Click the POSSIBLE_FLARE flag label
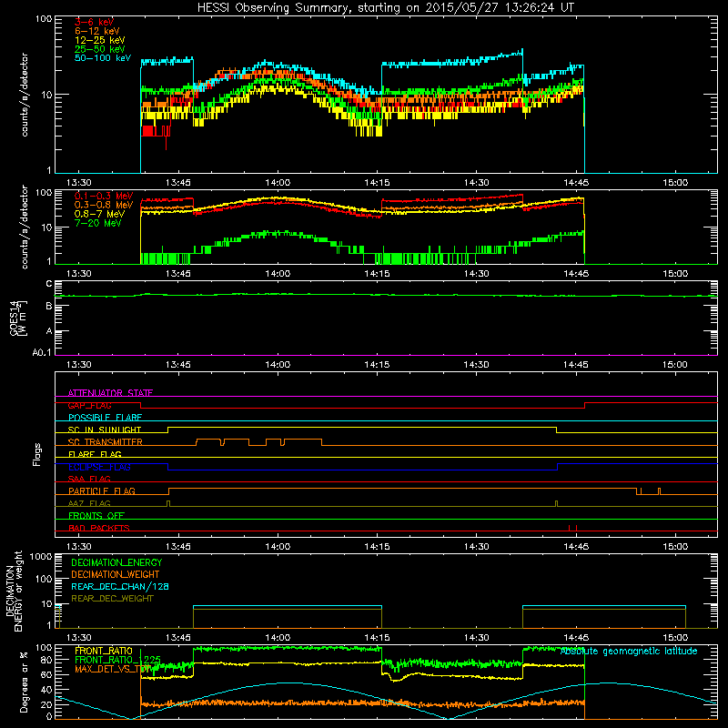Viewport: 728px width, 728px height. 105,418
